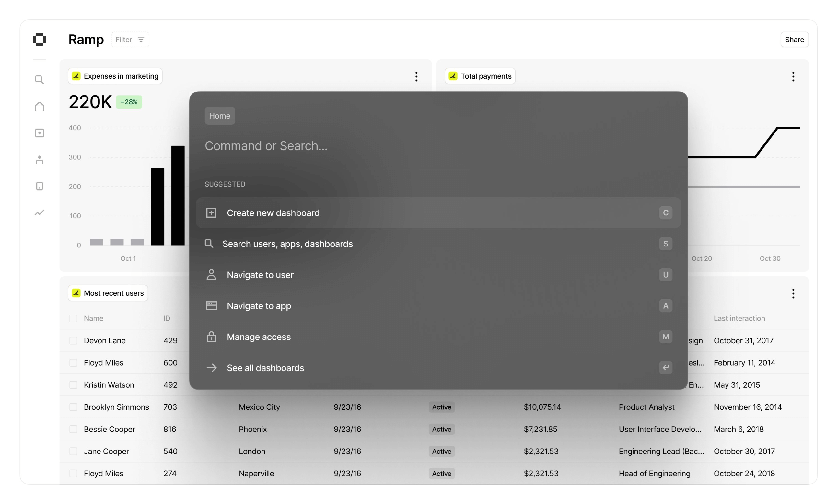Expand the Most recent users kebab menu

(793, 293)
